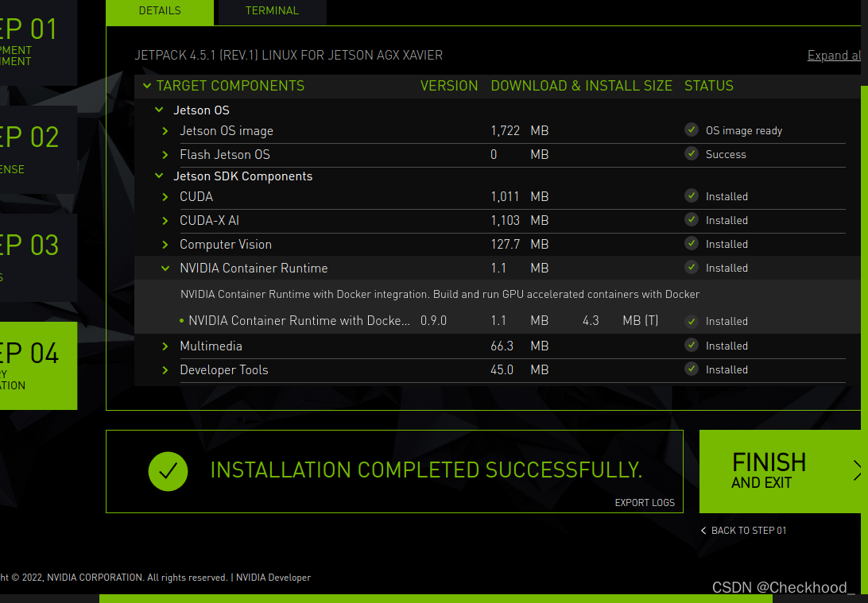Click the Installed check icon for Developer Tools
The height and width of the screenshot is (603, 868).
point(692,369)
